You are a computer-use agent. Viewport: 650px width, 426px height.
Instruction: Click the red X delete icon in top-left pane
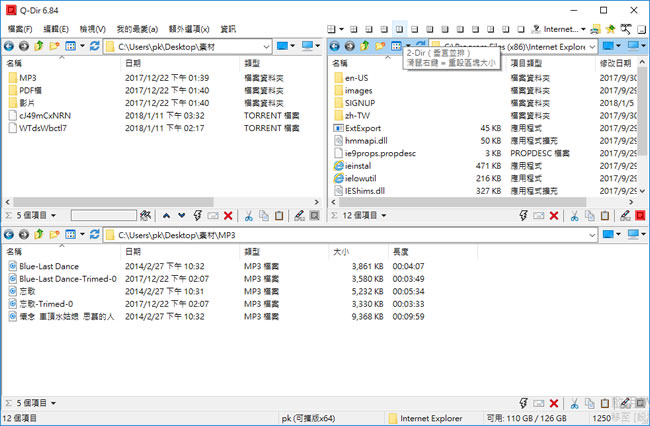(228, 215)
